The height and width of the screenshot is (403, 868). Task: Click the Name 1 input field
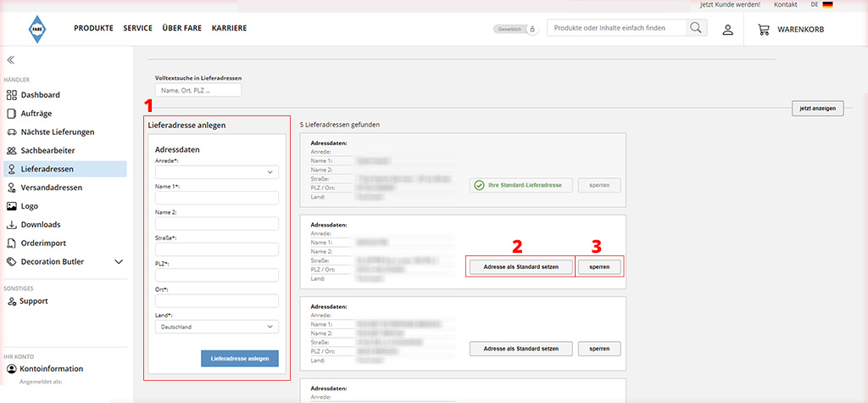point(216,198)
